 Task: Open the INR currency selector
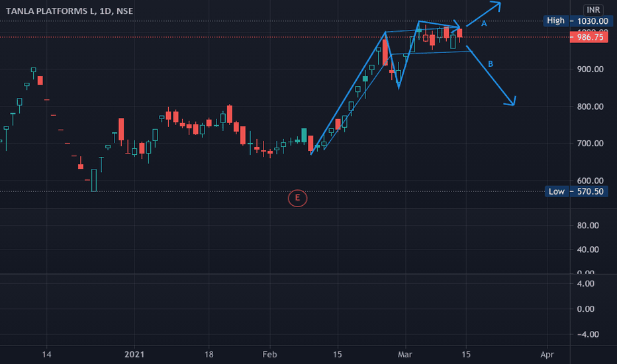click(593, 10)
